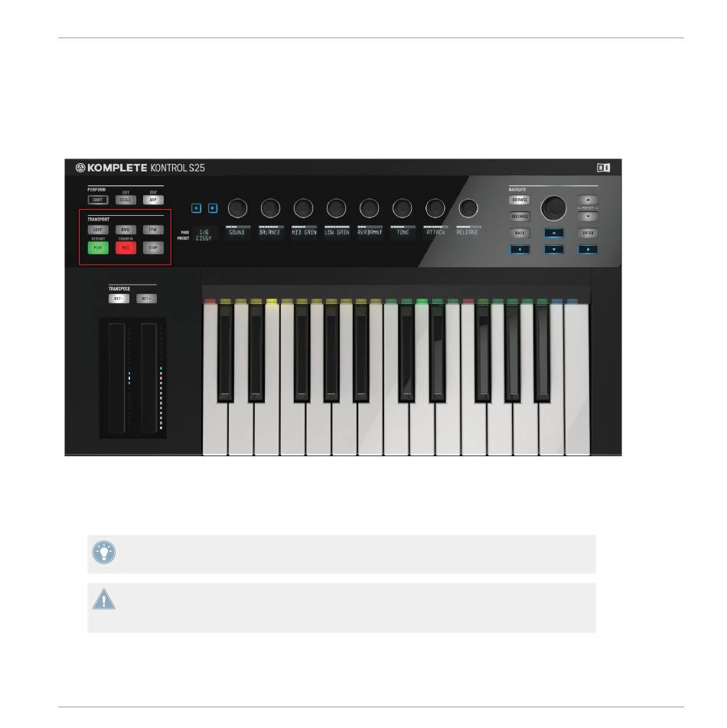Click the blue navigate up arrow
The width and height of the screenshot is (727, 728).
click(x=554, y=233)
